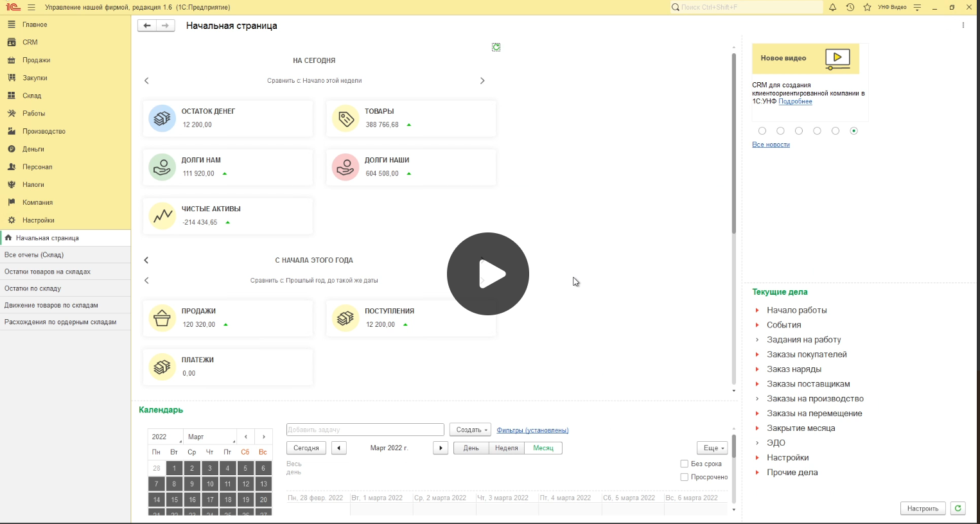Select the fifth news carousel radio dot
The width and height of the screenshot is (980, 524).
point(836,131)
